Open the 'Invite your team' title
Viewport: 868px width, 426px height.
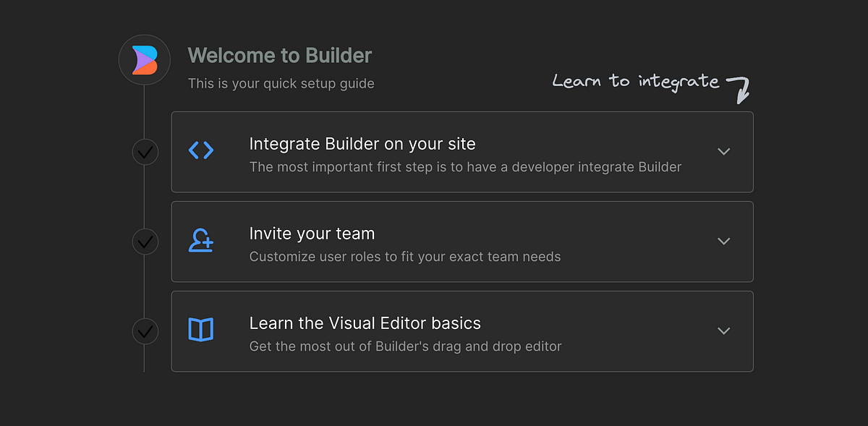[x=312, y=234]
